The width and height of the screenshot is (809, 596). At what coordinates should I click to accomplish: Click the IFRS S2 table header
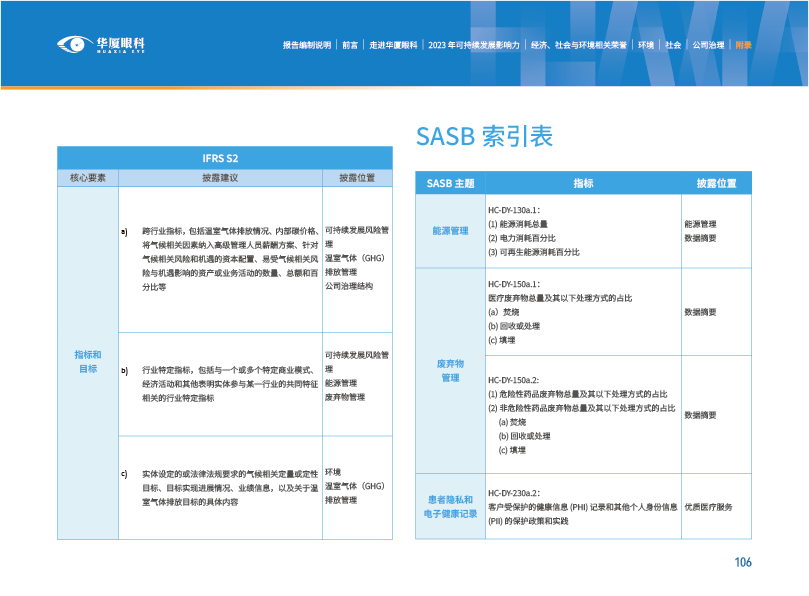pos(220,158)
